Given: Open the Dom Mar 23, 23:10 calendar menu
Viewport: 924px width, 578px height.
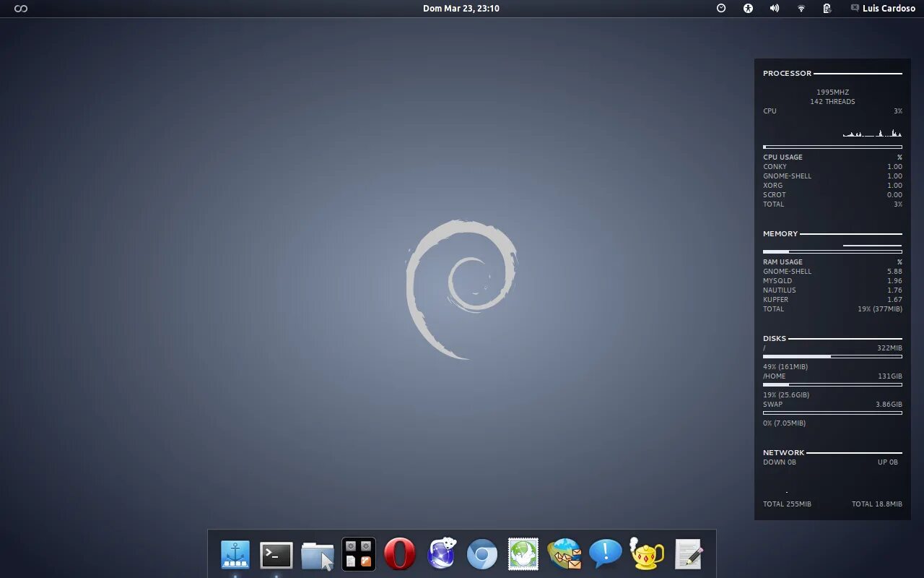Looking at the screenshot, I should coord(461,9).
